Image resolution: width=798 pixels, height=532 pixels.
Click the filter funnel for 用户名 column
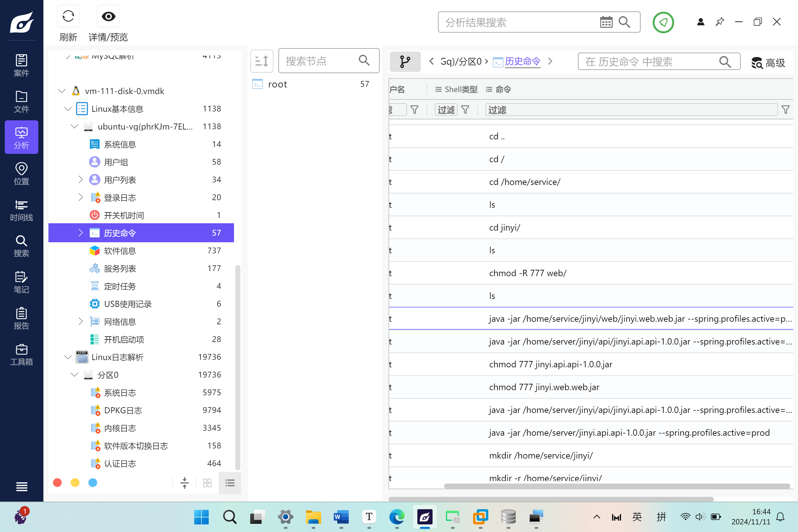(x=414, y=110)
